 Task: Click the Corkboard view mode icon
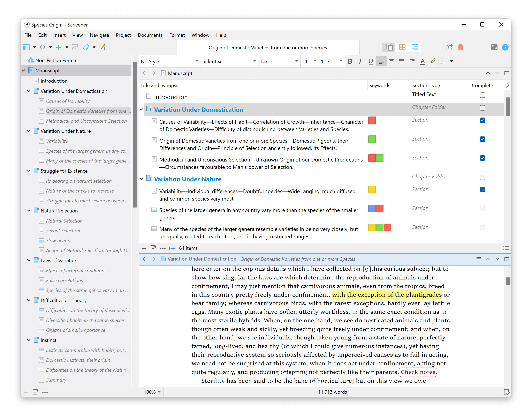pyautogui.click(x=402, y=47)
